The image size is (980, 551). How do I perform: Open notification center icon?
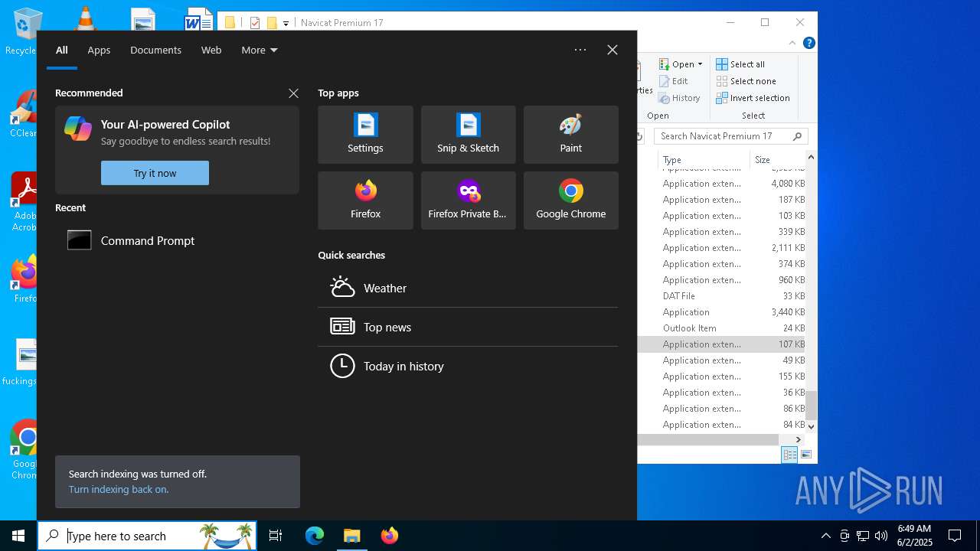[955, 536]
